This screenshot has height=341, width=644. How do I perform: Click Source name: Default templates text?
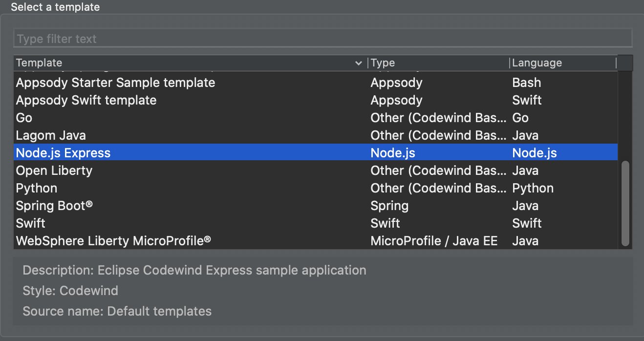coord(117,311)
